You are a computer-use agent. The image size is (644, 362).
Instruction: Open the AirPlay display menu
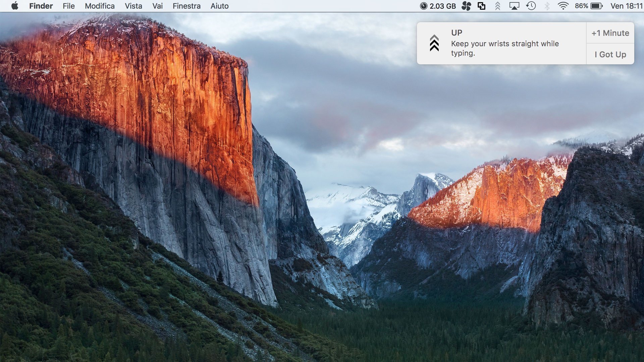point(514,6)
